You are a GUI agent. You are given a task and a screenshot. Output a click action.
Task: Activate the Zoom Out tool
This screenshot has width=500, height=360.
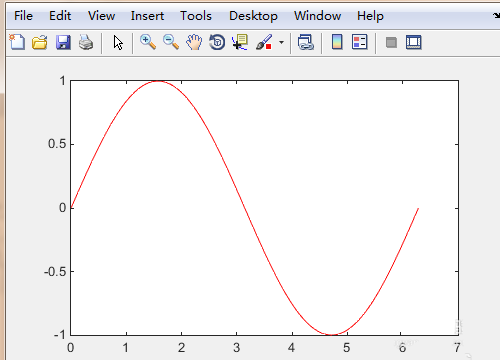tap(171, 42)
